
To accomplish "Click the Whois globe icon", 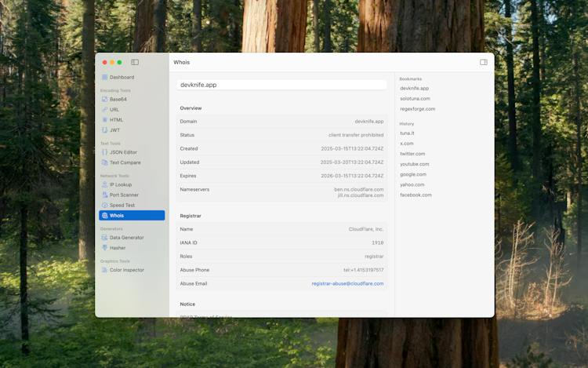I will pyautogui.click(x=104, y=215).
